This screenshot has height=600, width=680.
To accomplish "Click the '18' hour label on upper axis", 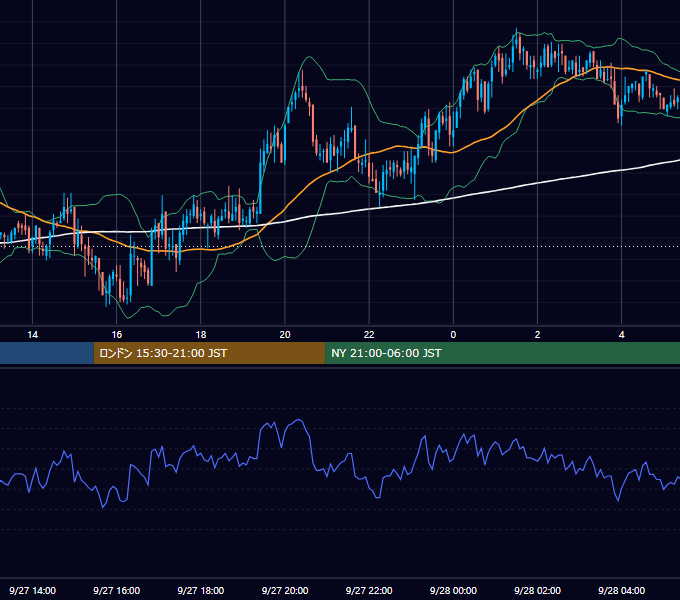I will [201, 335].
